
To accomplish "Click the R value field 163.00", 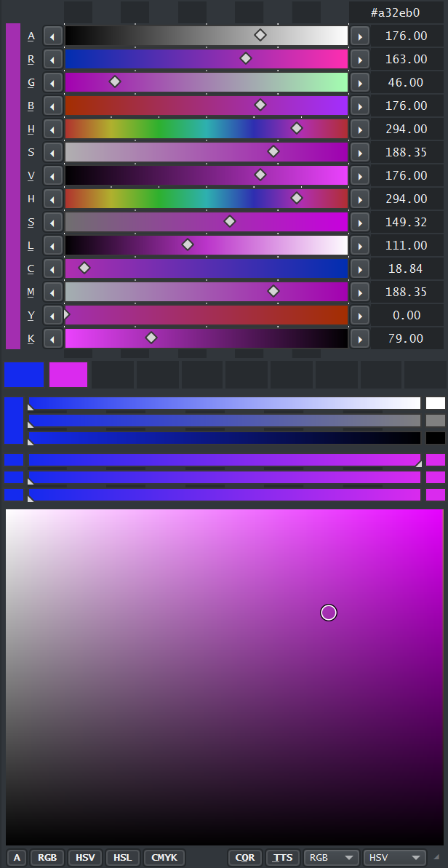I will (407, 59).
